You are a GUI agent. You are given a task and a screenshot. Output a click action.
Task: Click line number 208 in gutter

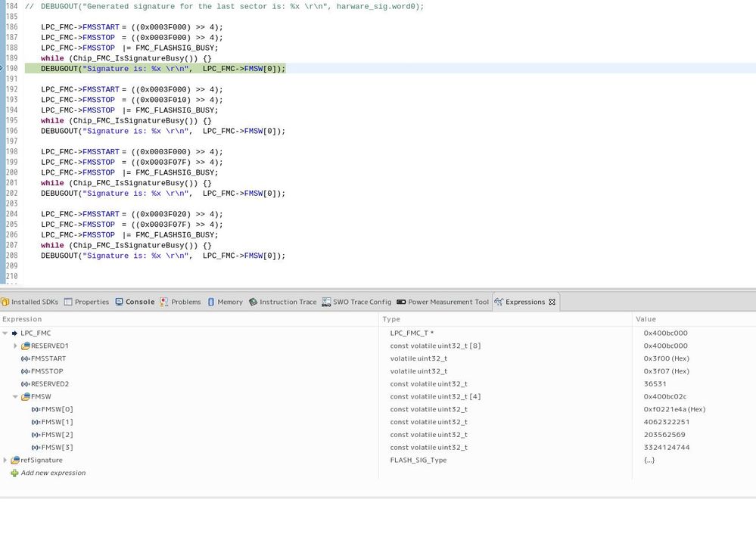(11, 256)
